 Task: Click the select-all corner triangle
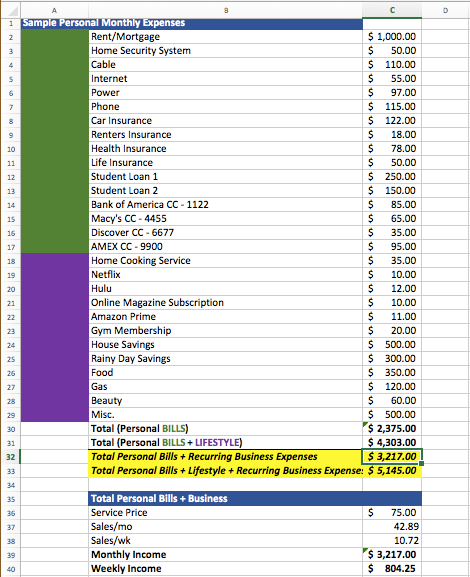point(11,10)
